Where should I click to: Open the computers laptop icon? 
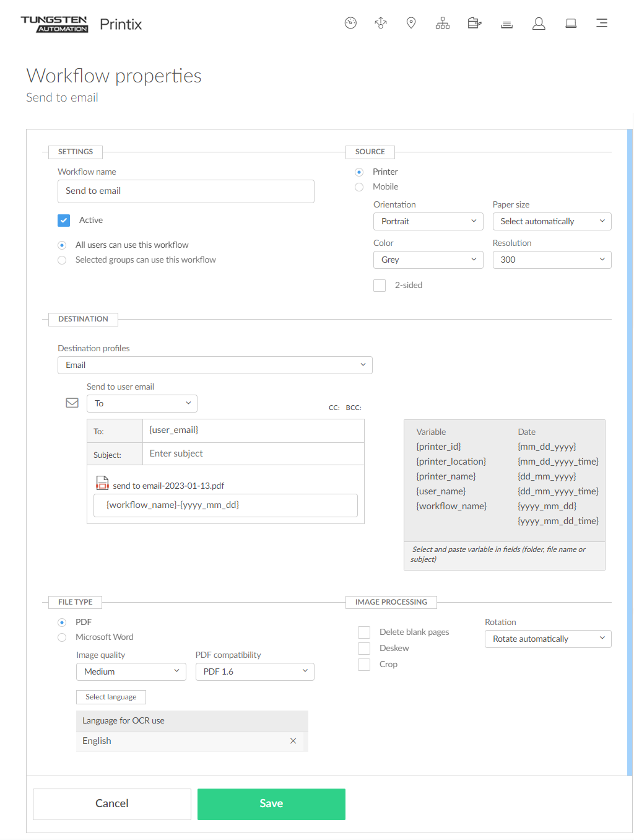tap(571, 24)
